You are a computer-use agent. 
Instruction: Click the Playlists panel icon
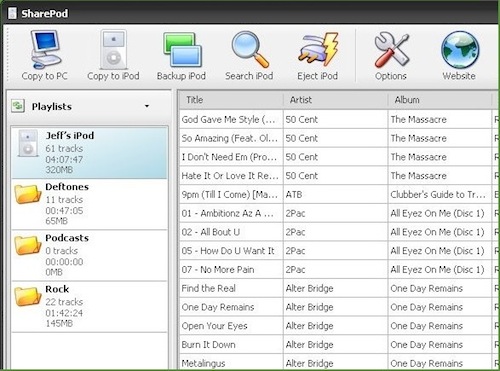[x=17, y=106]
